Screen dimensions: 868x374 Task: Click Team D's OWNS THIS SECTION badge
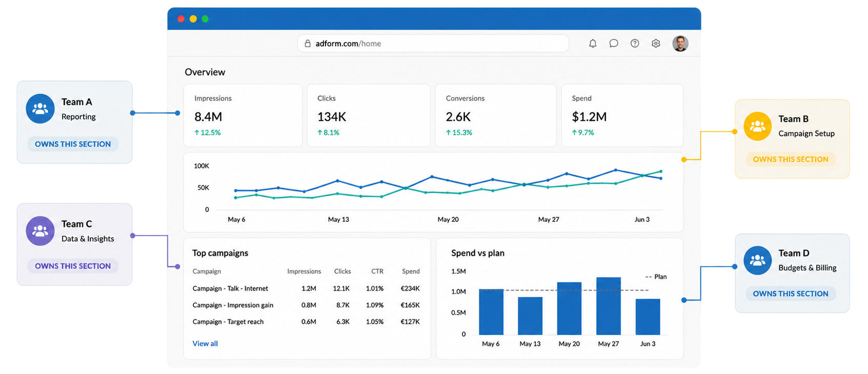[x=791, y=294]
